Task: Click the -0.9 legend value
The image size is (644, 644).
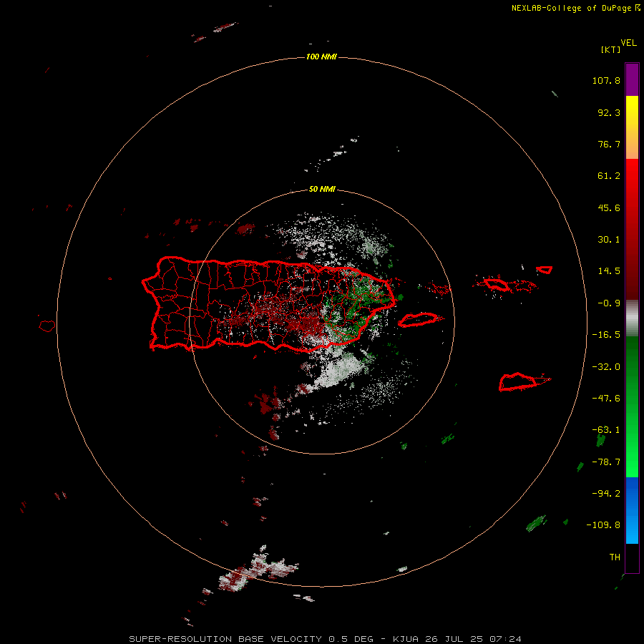Action: [609, 303]
